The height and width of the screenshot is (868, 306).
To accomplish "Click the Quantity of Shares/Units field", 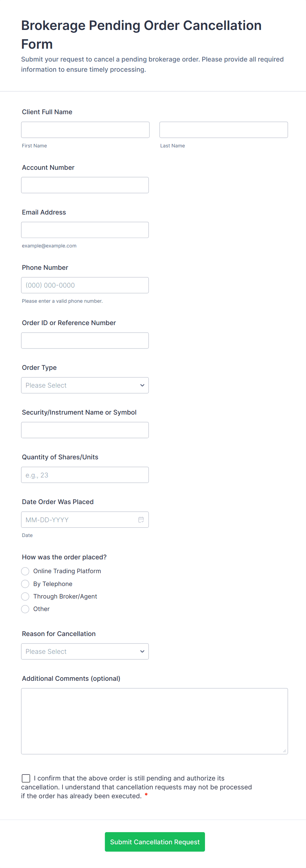I will point(85,475).
